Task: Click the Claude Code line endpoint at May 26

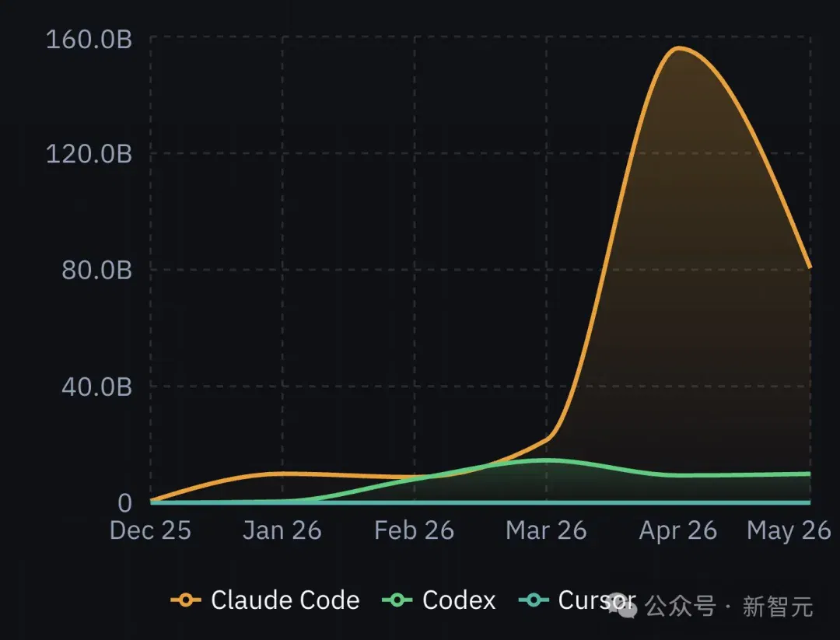Action: point(810,266)
